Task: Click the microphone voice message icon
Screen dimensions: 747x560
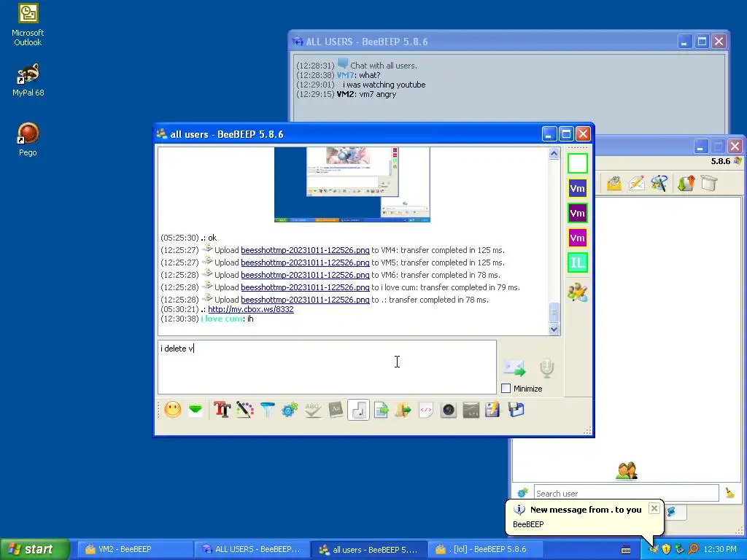Action: 547,368
